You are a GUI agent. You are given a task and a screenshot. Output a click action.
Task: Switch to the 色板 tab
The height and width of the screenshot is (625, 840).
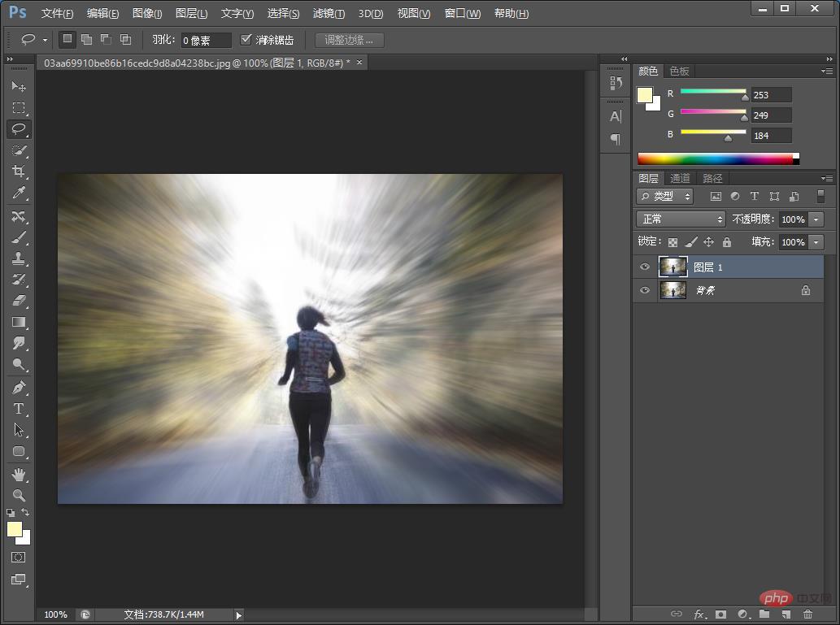pos(679,71)
